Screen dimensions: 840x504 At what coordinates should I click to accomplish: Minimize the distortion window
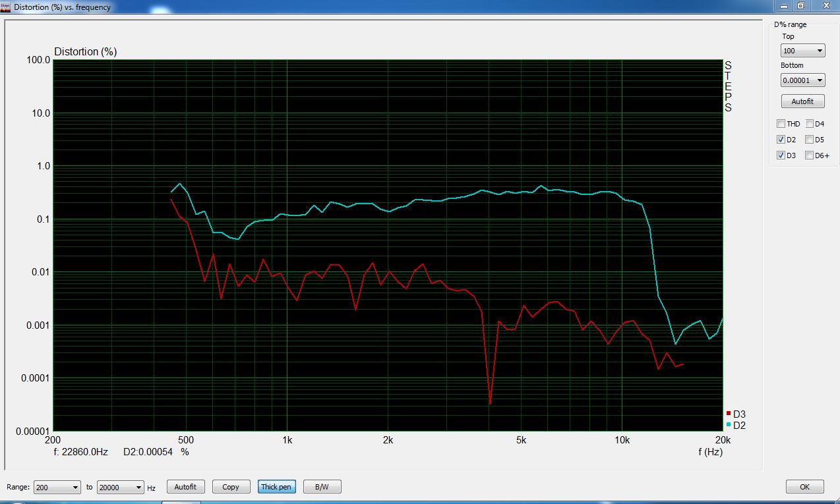(783, 5)
